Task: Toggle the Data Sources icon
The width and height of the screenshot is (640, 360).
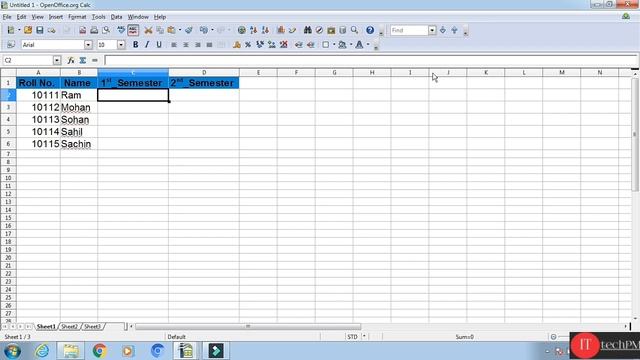Action: (x=343, y=30)
